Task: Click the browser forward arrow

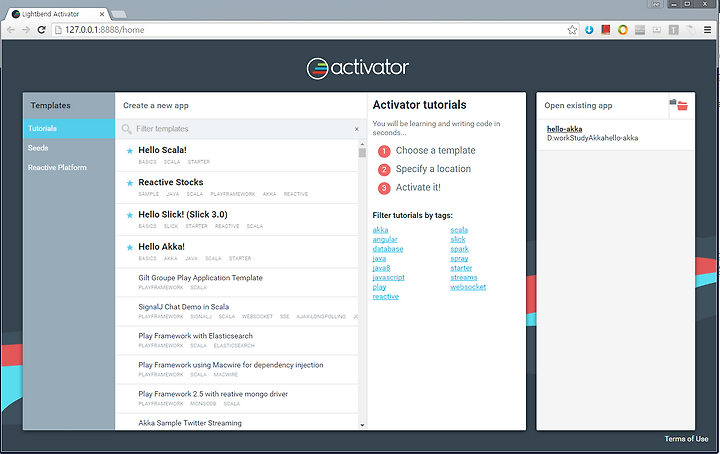Action: [26, 30]
